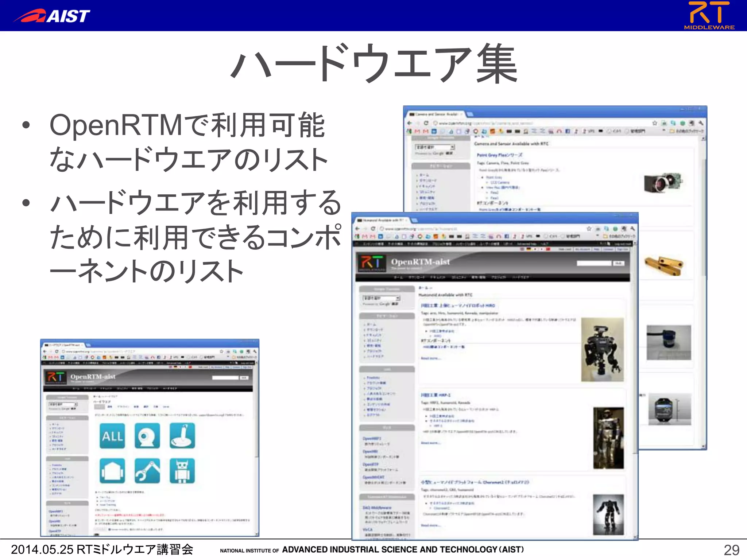Open the language select dropdown on hardware page
The width and height of the screenshot is (747, 560).
pos(63,404)
